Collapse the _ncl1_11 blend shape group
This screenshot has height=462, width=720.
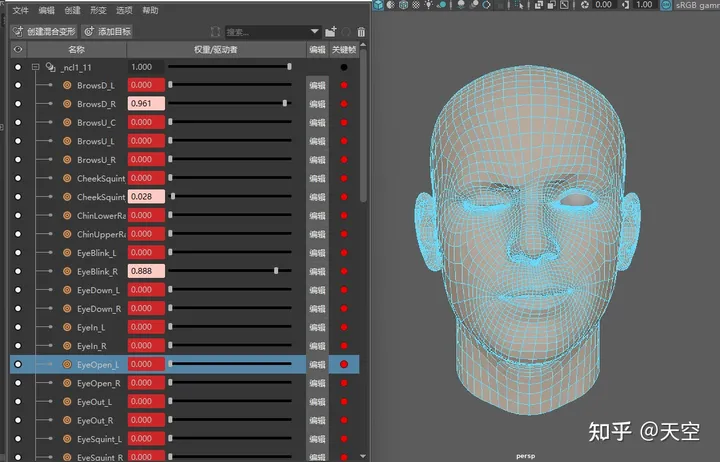point(35,67)
